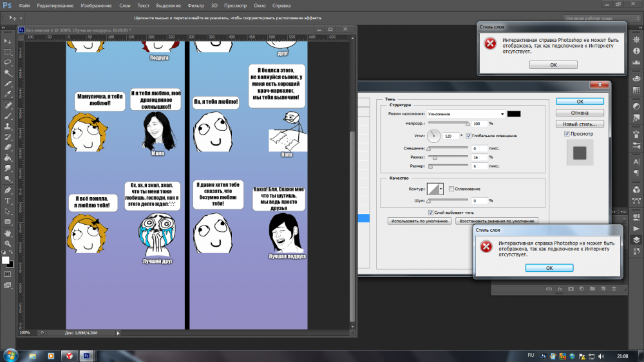Image resolution: width=644 pixels, height=362 pixels.
Task: Open the Swatches panel grid icon
Action: tap(636, 90)
